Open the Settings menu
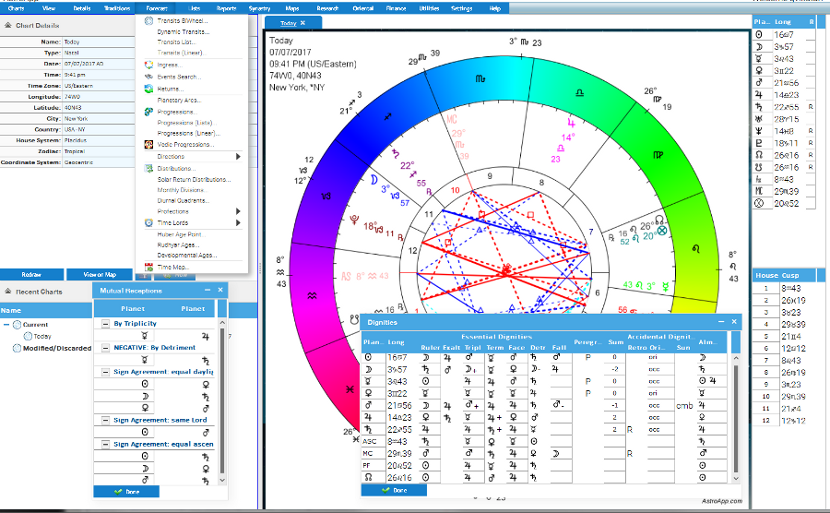This screenshot has width=830, height=513. 461,7
